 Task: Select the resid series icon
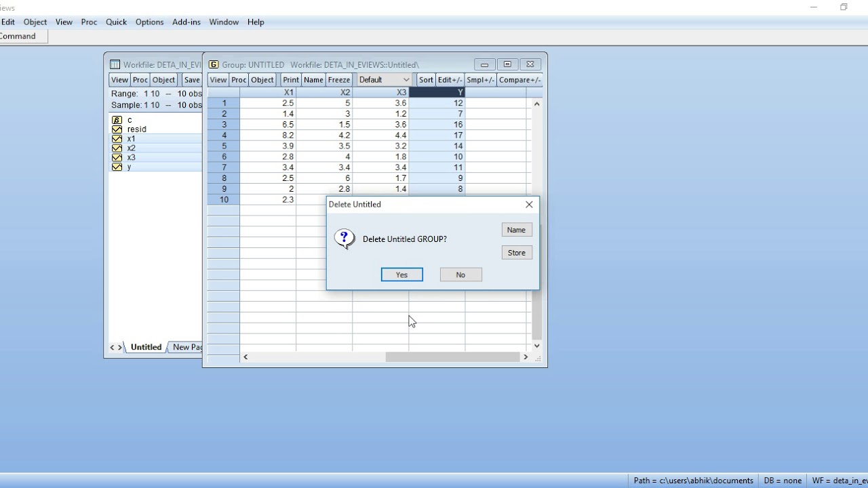tap(117, 129)
